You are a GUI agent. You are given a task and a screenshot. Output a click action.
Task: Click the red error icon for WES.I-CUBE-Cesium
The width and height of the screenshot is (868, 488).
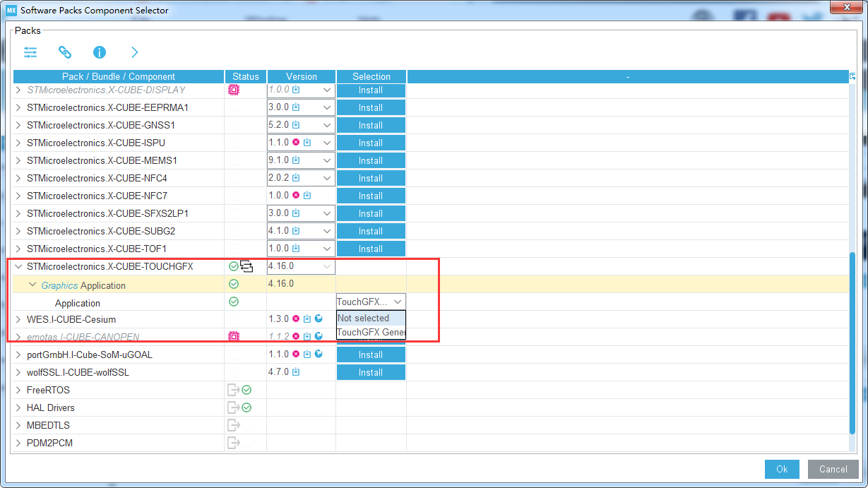click(x=296, y=319)
